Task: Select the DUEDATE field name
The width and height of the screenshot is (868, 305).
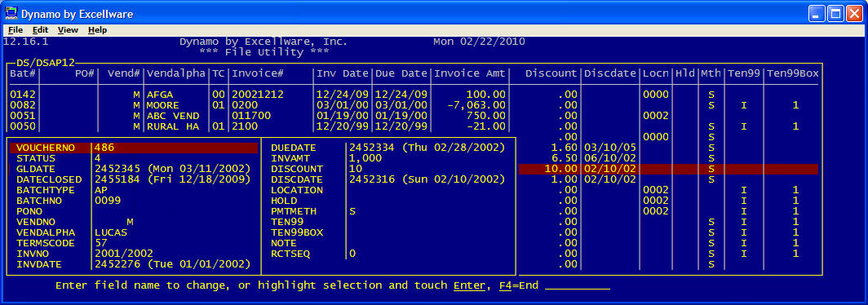Action: (293, 148)
